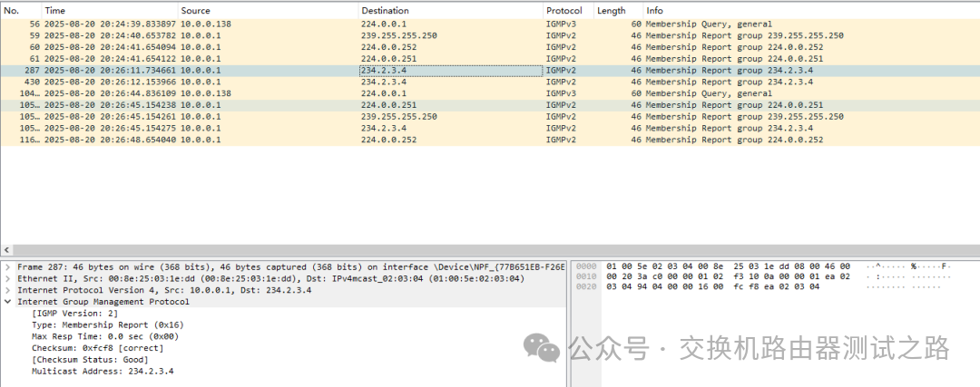The width and height of the screenshot is (980, 387).
Task: Click the Length column header
Action: coord(612,10)
